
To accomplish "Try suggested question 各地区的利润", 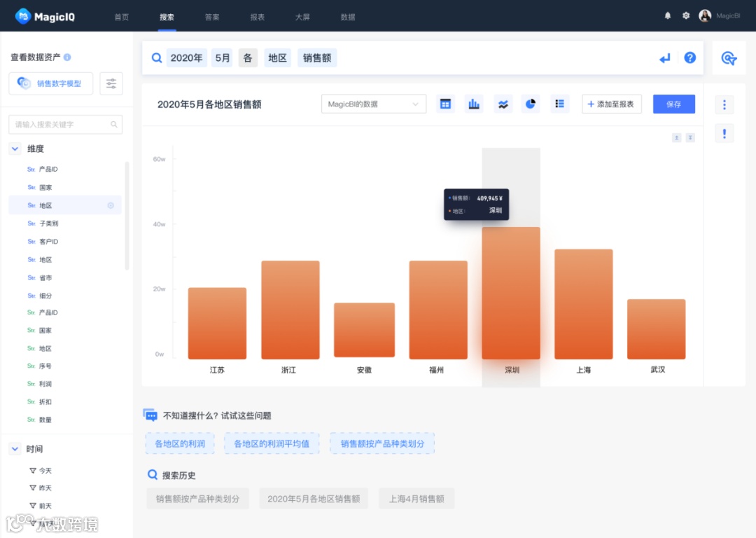I will coord(180,443).
